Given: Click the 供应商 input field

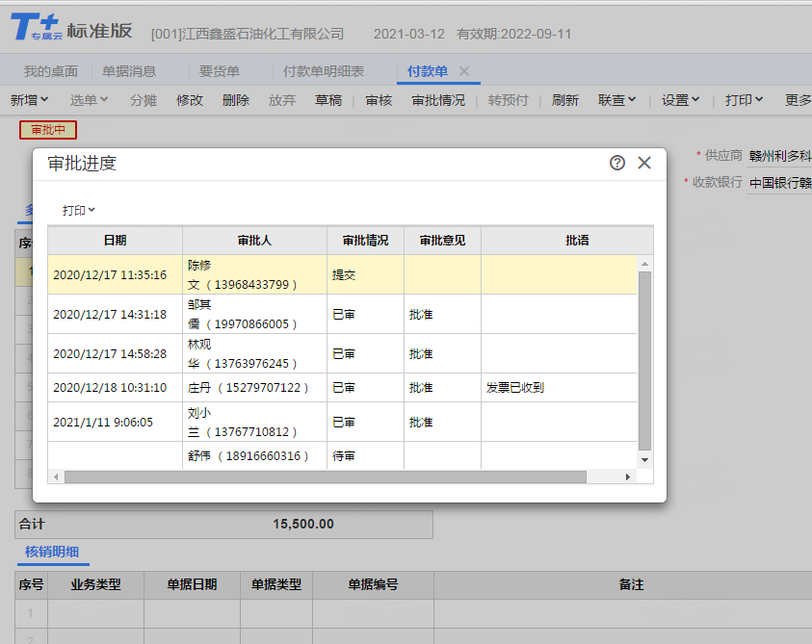Looking at the screenshot, I should coord(779,156).
